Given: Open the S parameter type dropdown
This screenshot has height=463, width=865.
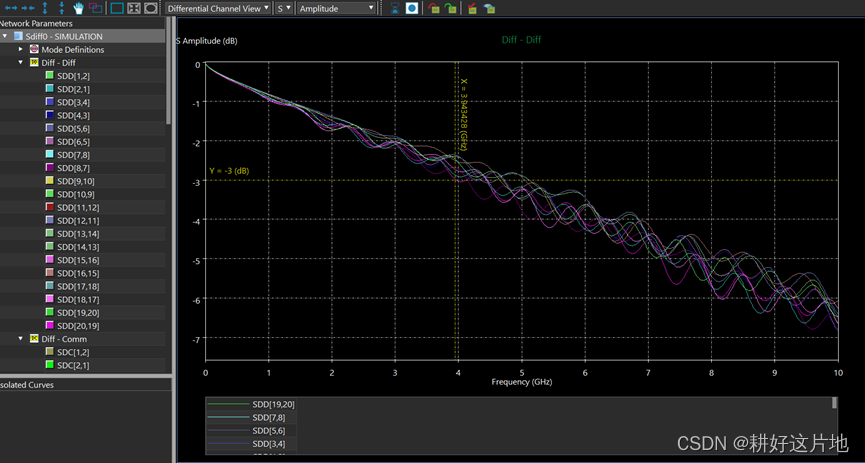Looking at the screenshot, I should [284, 8].
